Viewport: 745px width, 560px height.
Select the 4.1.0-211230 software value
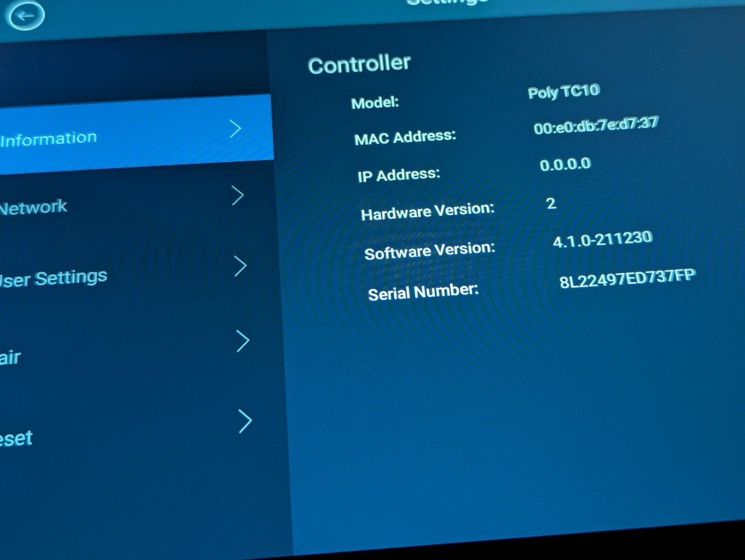[x=602, y=240]
